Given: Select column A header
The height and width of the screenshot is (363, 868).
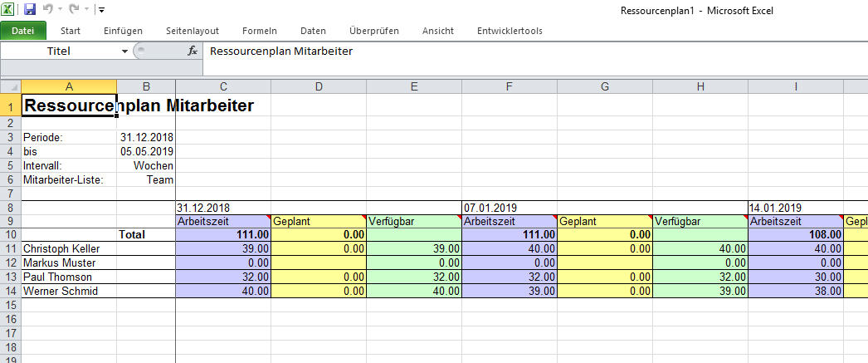Looking at the screenshot, I should [x=69, y=86].
